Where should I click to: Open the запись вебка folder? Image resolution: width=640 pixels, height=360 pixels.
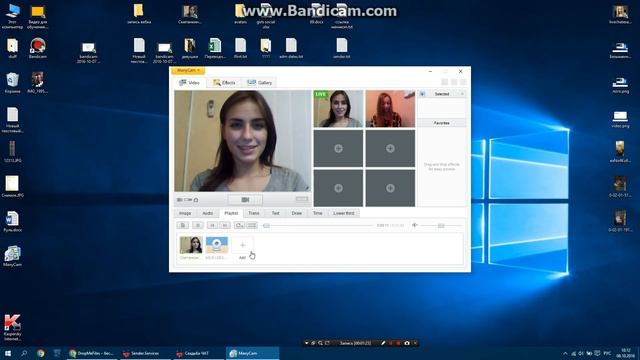coord(139,14)
